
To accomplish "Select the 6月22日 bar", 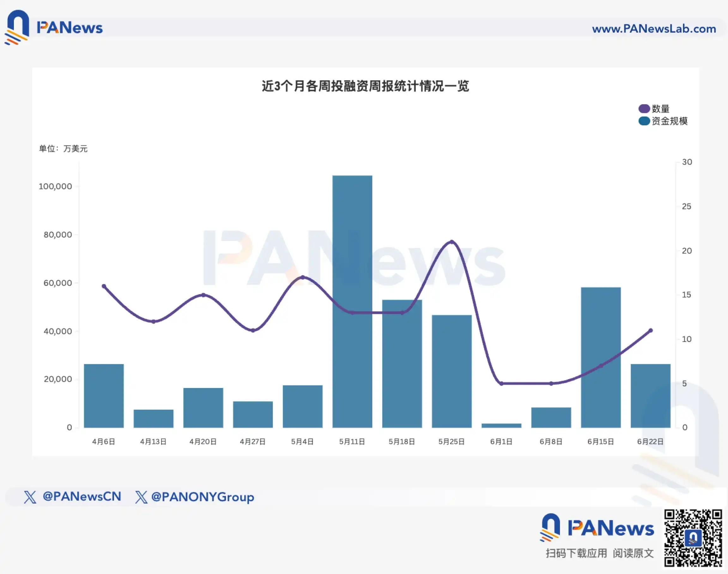I will (651, 396).
